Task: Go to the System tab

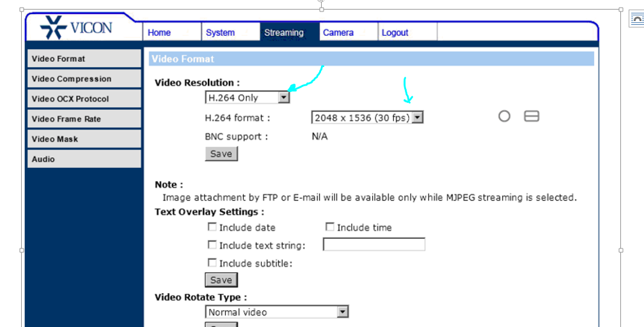Action: click(220, 33)
